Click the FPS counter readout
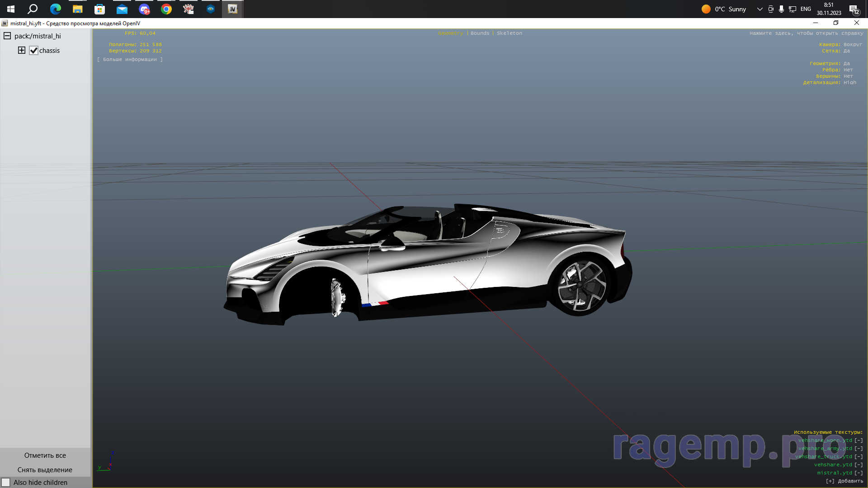868x488 pixels. pyautogui.click(x=140, y=33)
